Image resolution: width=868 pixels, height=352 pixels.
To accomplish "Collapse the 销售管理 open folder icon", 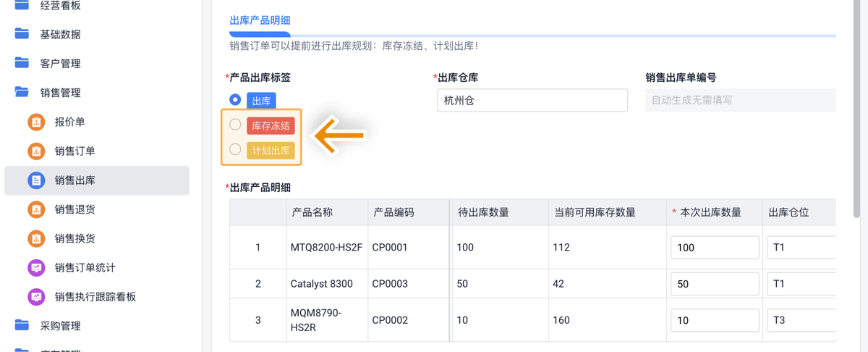I will (22, 92).
